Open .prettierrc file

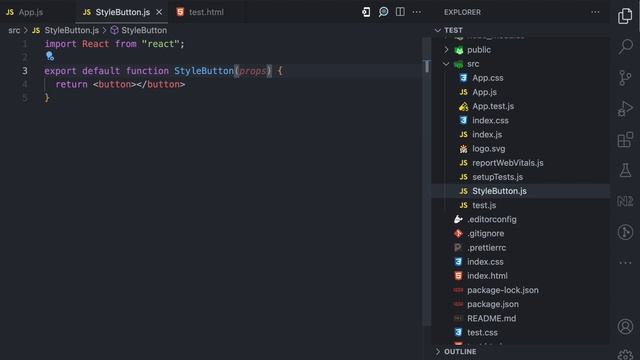pyautogui.click(x=486, y=248)
